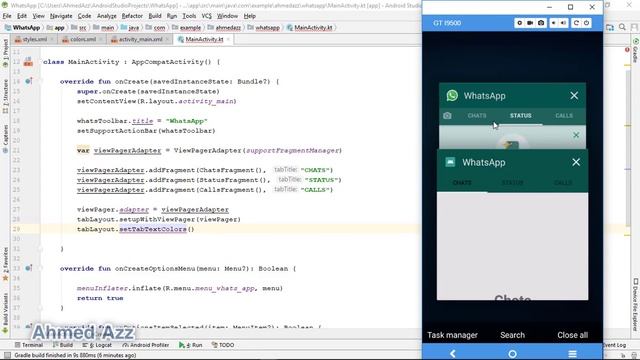Image resolution: width=640 pixels, height=360 pixels.
Task: Click the class gutter icon beside MainActivity declaration
Action: (x=28, y=62)
